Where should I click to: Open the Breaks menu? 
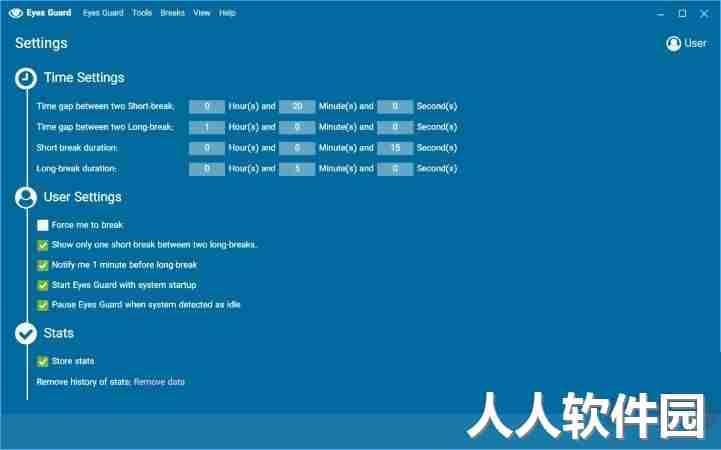coord(172,13)
